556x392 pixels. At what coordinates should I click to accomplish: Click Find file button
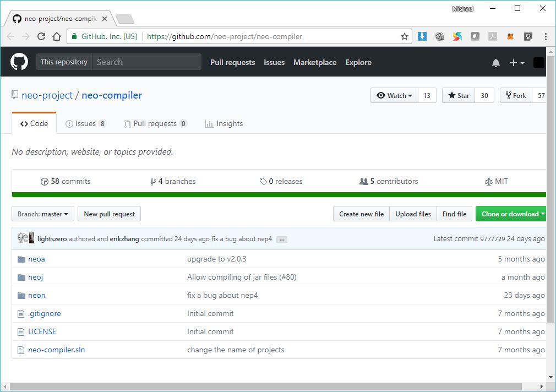454,214
